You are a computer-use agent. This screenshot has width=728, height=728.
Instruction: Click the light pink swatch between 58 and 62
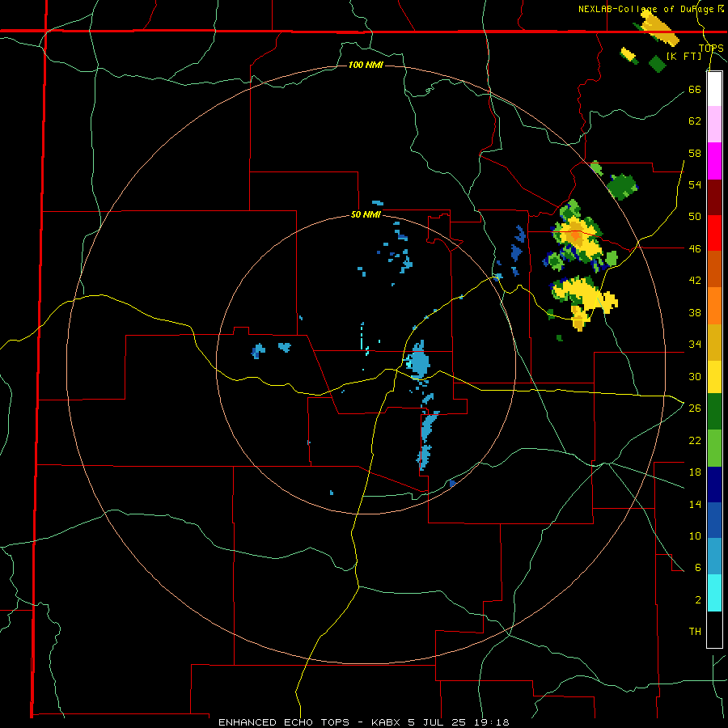(714, 124)
